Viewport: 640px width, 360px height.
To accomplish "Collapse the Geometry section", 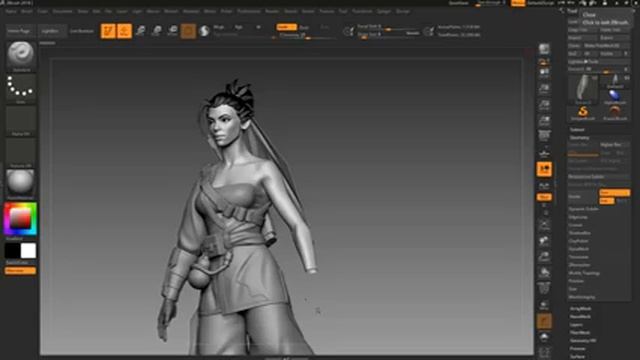I will pos(579,138).
